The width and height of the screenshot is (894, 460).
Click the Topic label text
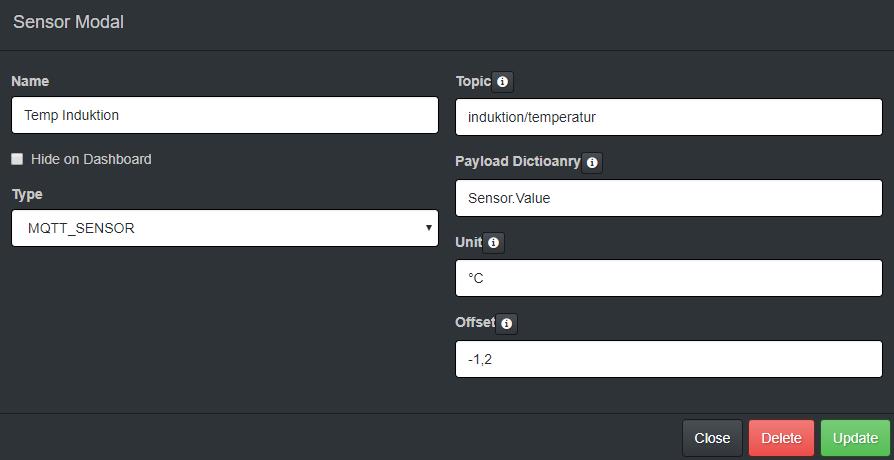point(473,81)
